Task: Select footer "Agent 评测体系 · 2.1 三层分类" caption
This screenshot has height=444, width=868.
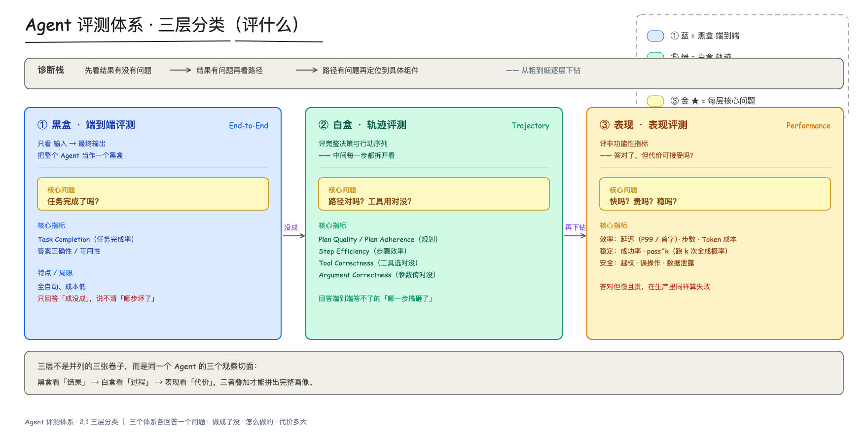Action: pyautogui.click(x=72, y=422)
